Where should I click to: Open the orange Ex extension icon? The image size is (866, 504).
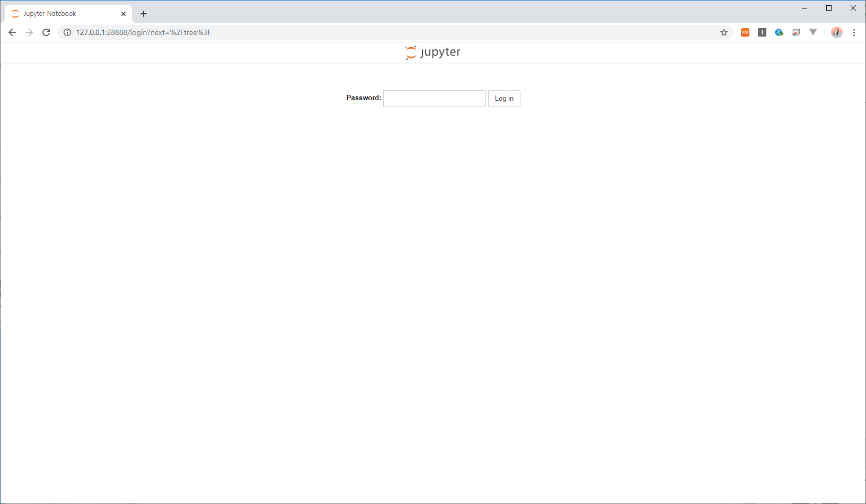coord(745,32)
